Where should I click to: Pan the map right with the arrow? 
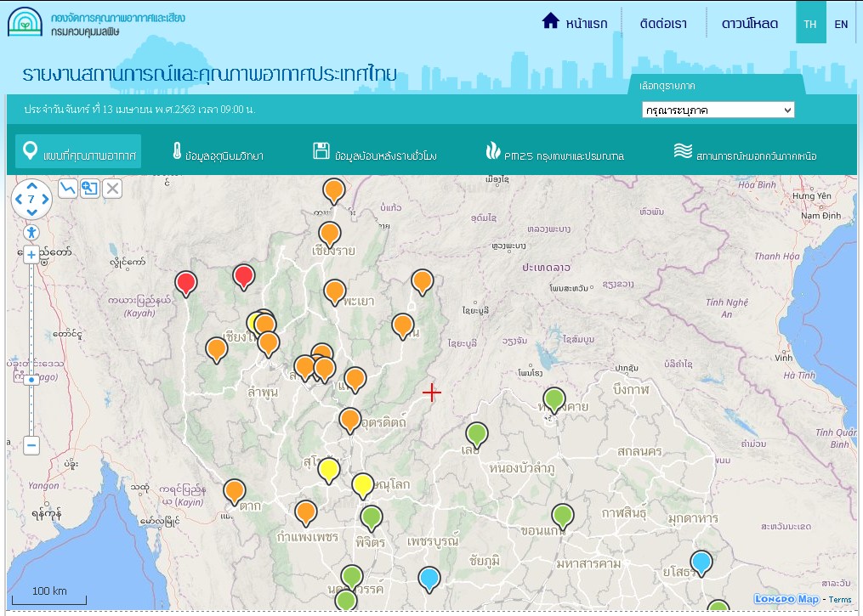coord(44,199)
